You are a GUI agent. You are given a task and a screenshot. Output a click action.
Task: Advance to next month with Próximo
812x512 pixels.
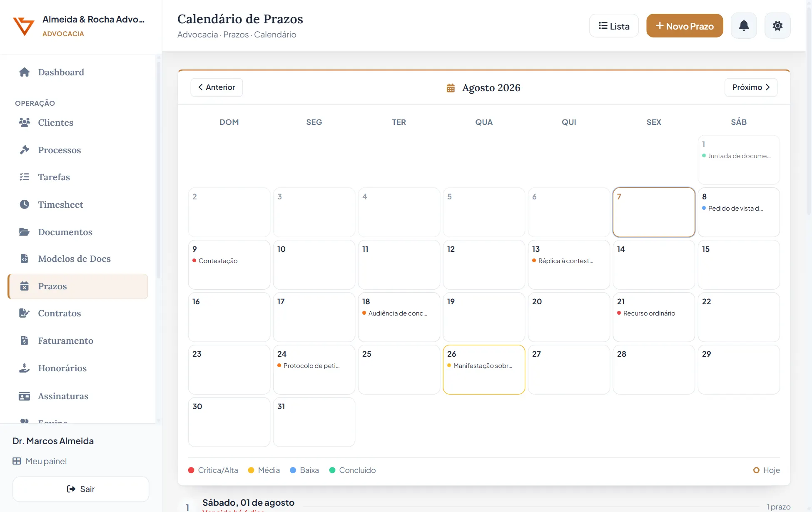coord(751,87)
